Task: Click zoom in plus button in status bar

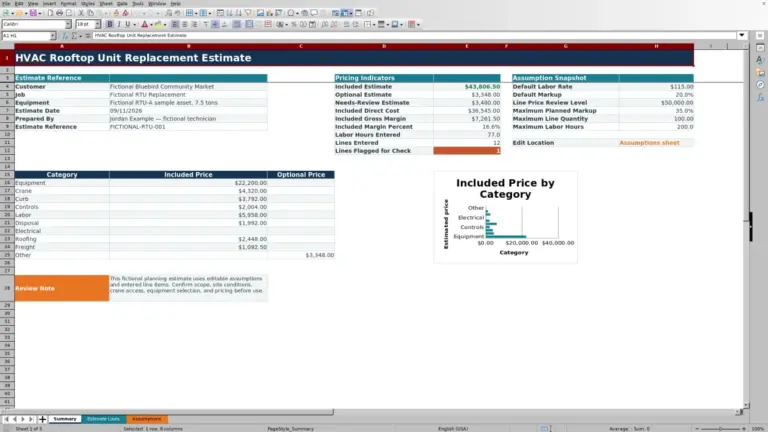Action: (x=744, y=429)
